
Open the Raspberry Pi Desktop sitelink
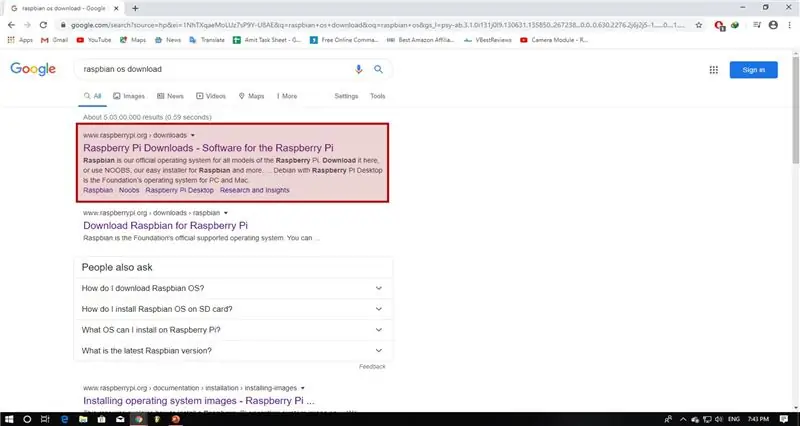[x=180, y=190]
